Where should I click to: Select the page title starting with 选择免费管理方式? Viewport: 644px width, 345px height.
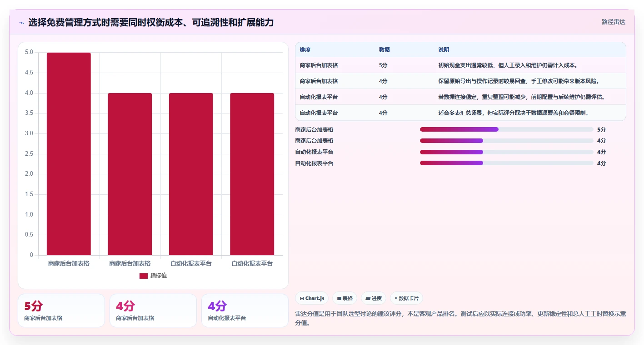pyautogui.click(x=151, y=23)
